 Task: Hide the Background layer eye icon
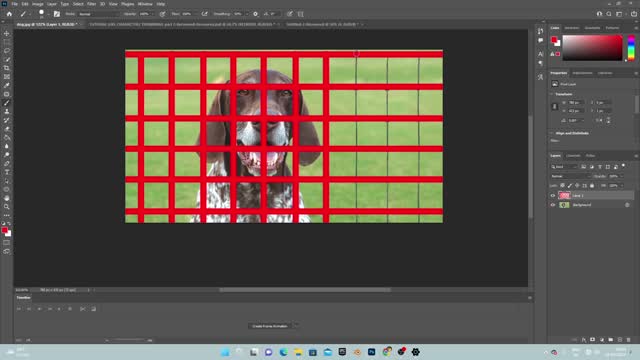tap(553, 205)
